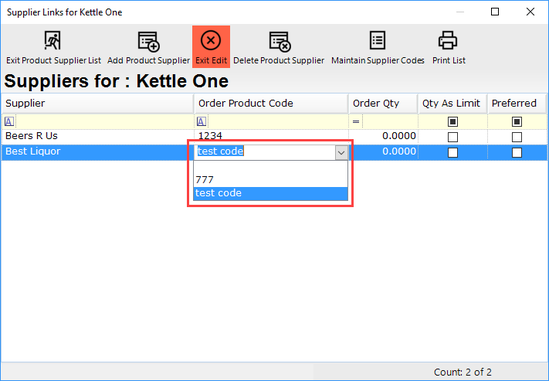Click the Order Product Code filter condition icon
The image size is (549, 381).
[x=201, y=122]
